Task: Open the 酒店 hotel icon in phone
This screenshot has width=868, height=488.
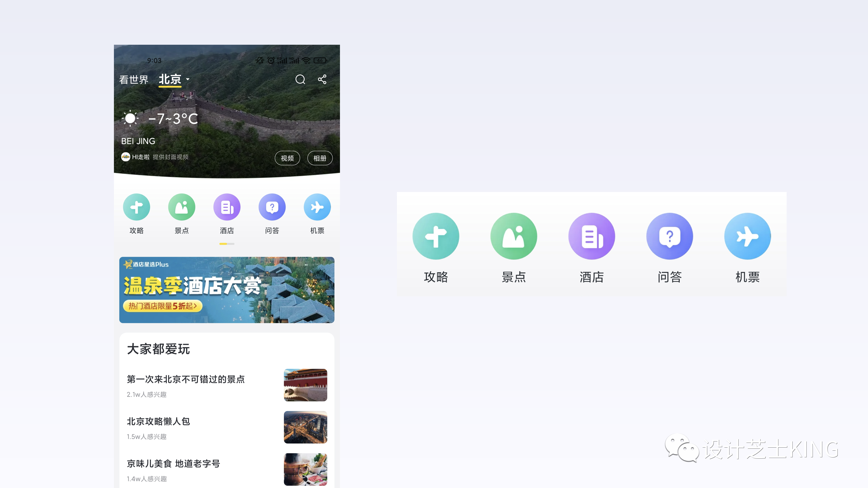Action: click(227, 207)
